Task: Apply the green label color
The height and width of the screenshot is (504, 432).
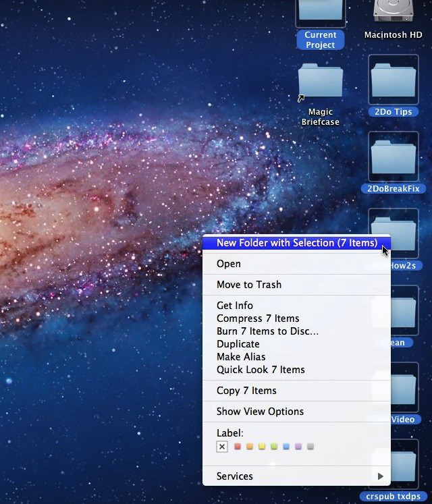Action: (x=274, y=447)
